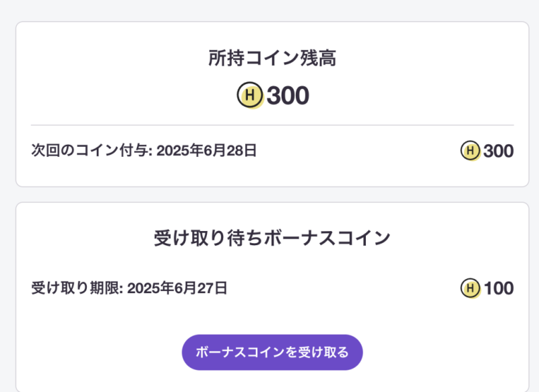
Task: Click the expiry date 2025年6月27日
Action: pyautogui.click(x=177, y=289)
